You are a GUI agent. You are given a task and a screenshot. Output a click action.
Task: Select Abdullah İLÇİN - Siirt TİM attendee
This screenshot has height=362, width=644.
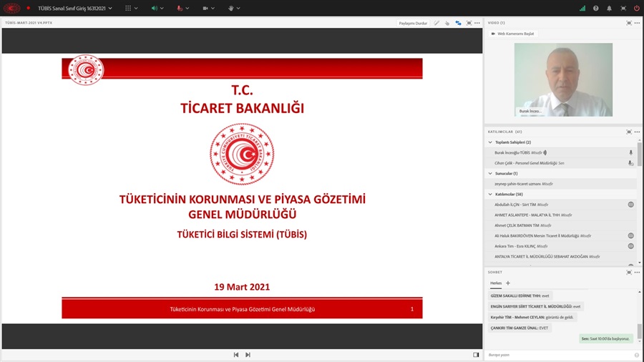pyautogui.click(x=561, y=205)
